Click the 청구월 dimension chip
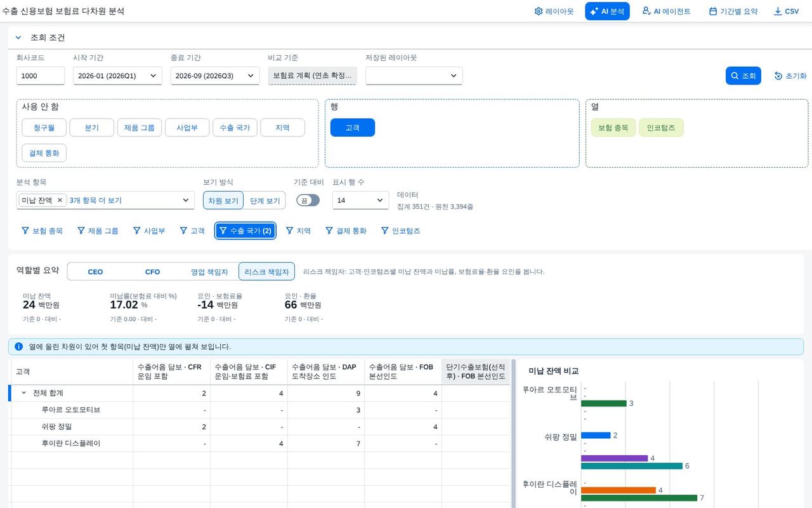Image resolution: width=812 pixels, height=508 pixels. 44,128
